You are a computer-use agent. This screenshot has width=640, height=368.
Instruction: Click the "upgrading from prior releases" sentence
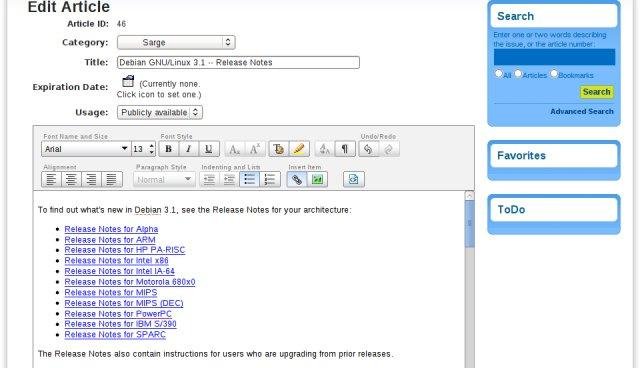click(216, 354)
